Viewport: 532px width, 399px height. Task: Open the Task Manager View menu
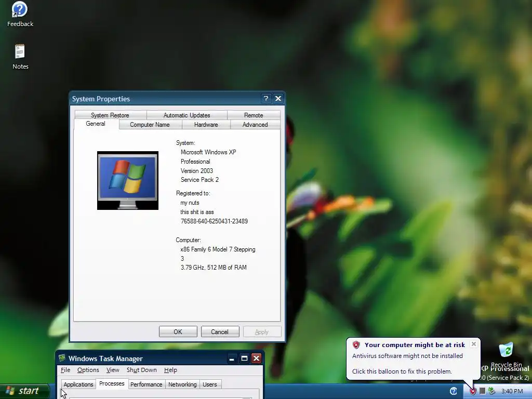pos(113,370)
